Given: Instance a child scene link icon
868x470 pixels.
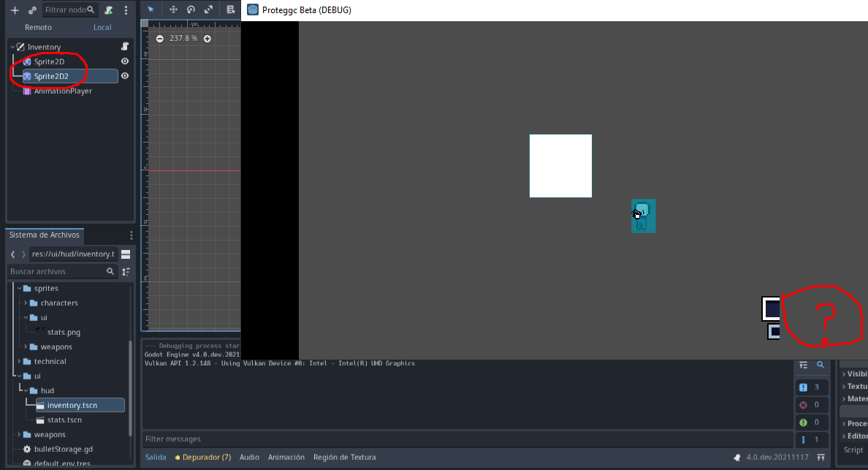Looking at the screenshot, I should click(32, 10).
